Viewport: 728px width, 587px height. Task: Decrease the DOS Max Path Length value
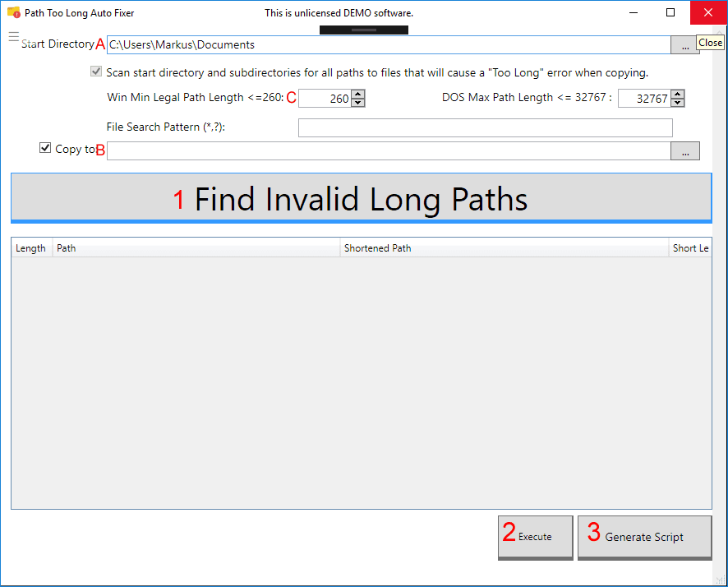(677, 102)
